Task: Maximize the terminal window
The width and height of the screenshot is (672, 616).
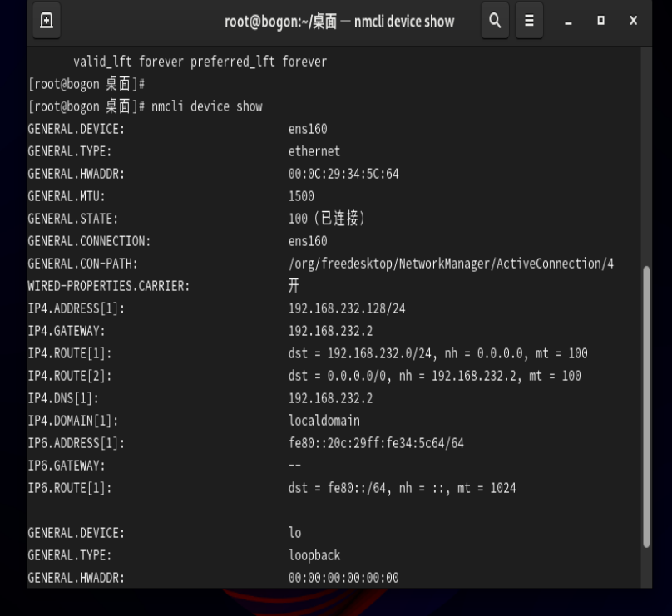Action: pos(600,21)
